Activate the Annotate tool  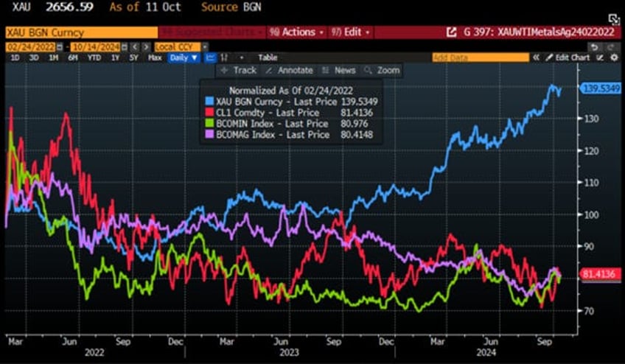tap(290, 71)
